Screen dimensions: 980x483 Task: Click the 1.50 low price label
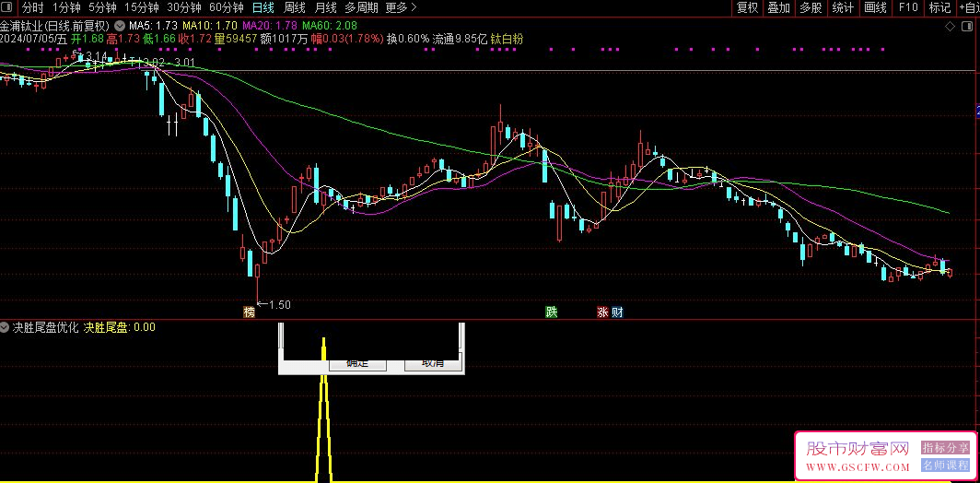tap(279, 305)
